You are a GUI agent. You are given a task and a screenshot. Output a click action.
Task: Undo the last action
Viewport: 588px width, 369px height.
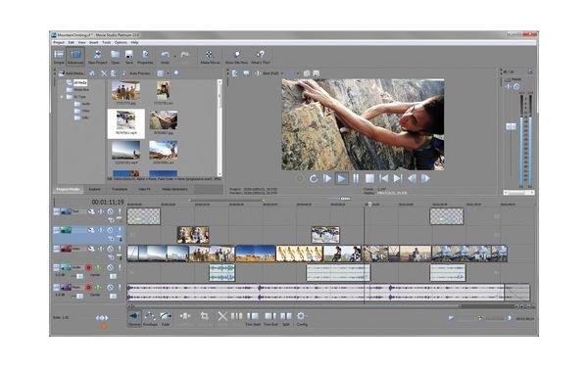pos(165,57)
